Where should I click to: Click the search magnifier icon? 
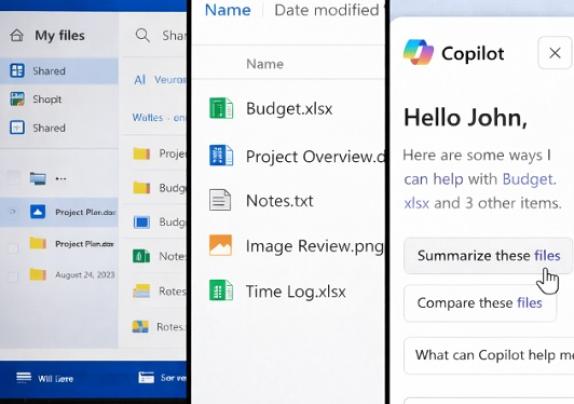coord(142,35)
